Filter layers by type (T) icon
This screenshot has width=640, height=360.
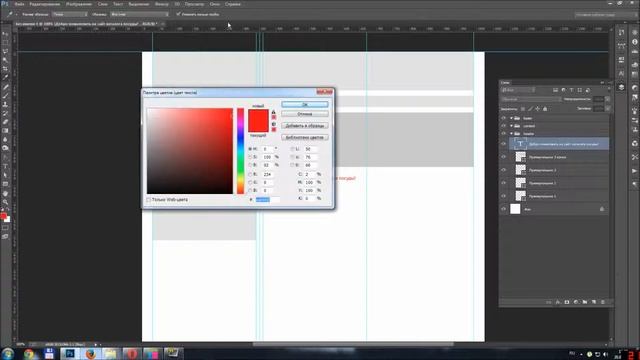click(x=571, y=90)
